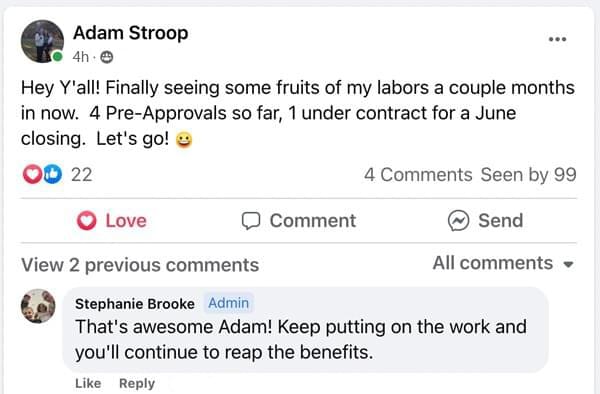Expand View 2 previous comments
Image resolution: width=600 pixels, height=394 pixels.
pyautogui.click(x=140, y=265)
